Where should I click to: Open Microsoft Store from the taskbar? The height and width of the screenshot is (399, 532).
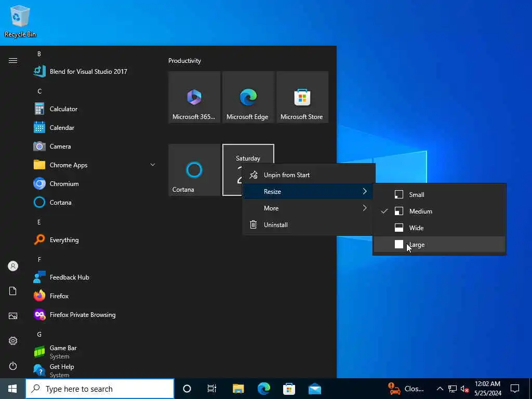click(x=289, y=389)
